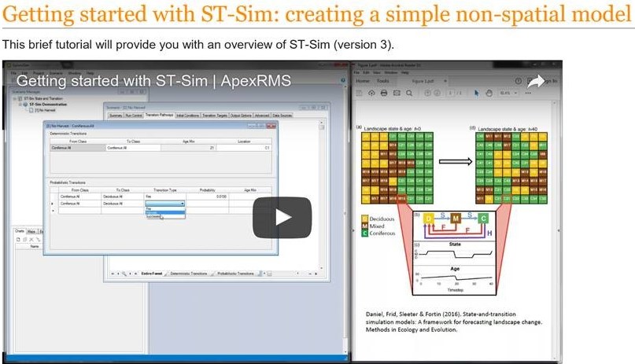Viewport: 635px width, 364px height.
Task: Click the white share arrow on the video
Action: click(535, 82)
